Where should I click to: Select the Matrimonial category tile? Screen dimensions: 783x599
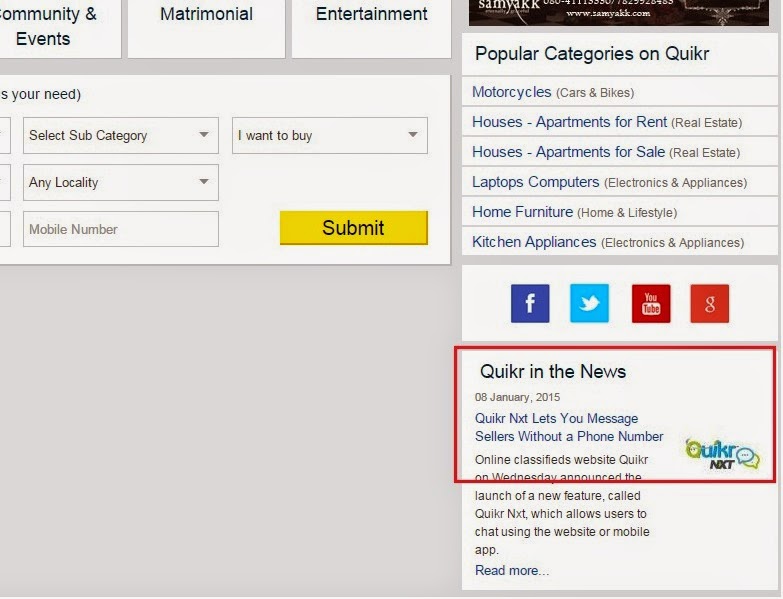tap(206, 27)
